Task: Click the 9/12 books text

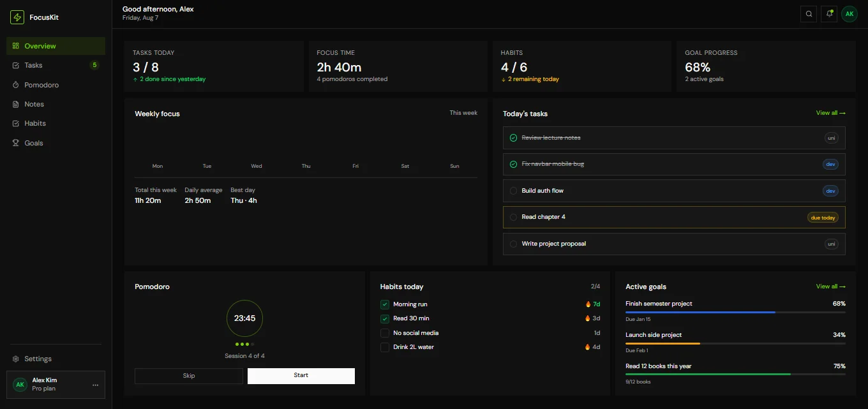Action: click(x=638, y=382)
